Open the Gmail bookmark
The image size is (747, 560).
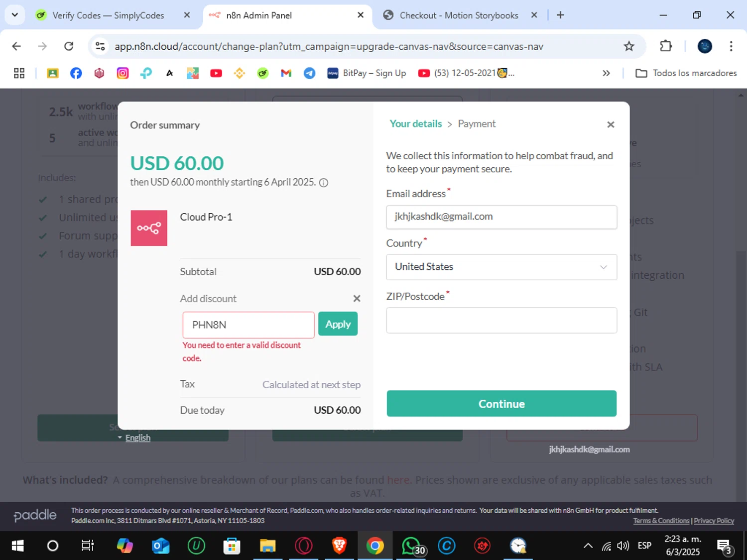coord(286,73)
